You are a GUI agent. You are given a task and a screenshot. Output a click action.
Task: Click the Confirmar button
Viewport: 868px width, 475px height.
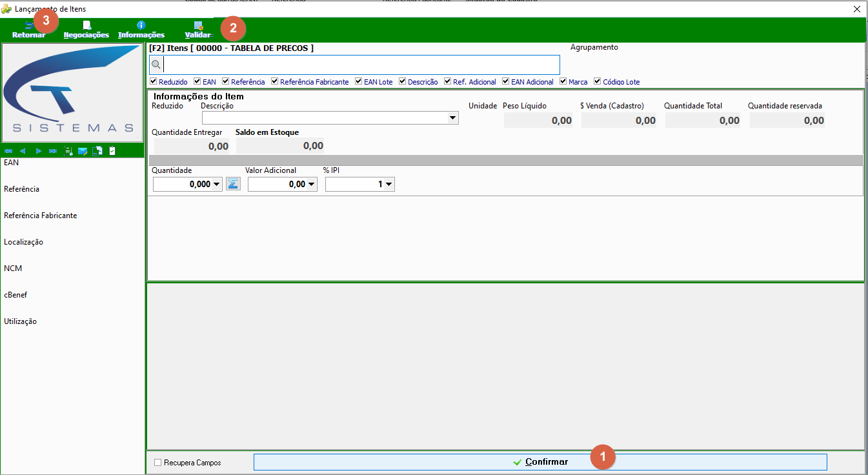click(x=540, y=462)
